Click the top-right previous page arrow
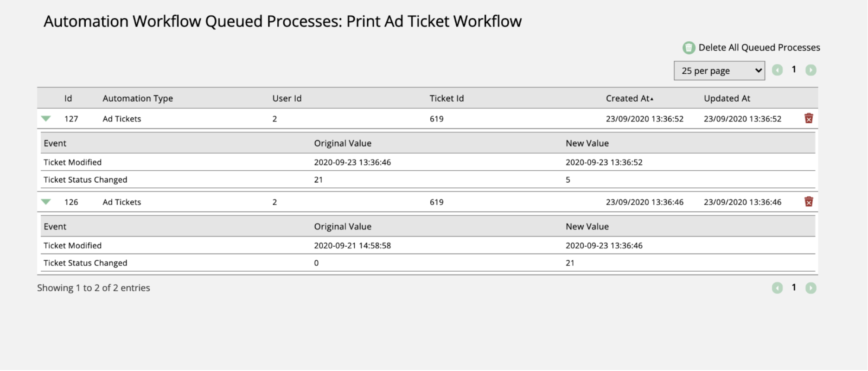Viewport: 868px width, 371px height. (778, 70)
